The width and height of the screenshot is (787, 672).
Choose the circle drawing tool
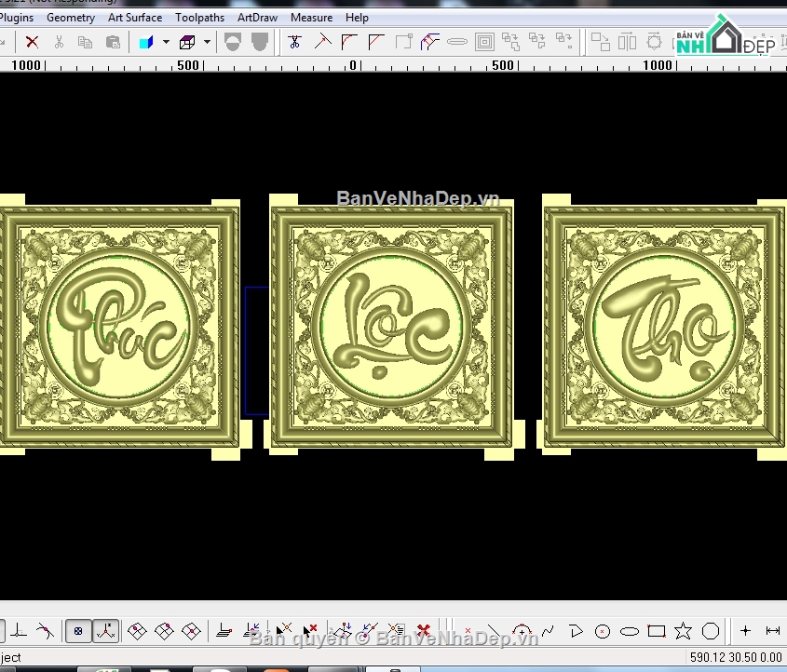point(603,631)
